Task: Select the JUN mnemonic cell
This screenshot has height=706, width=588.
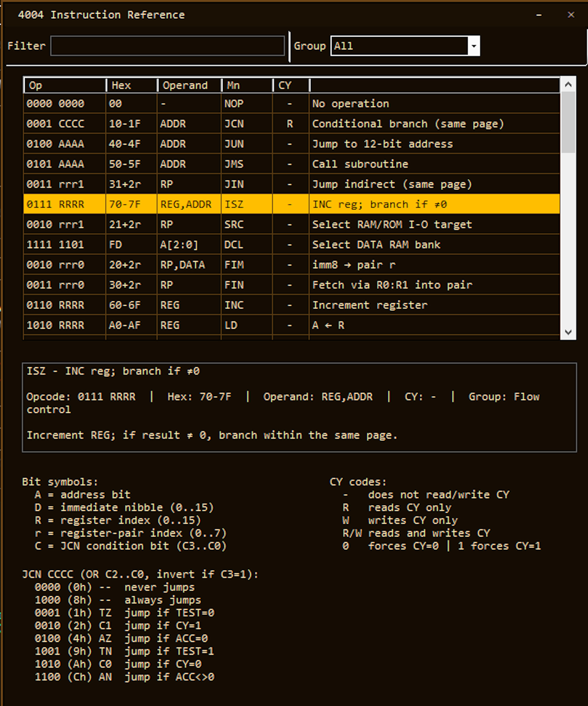Action: 247,144
